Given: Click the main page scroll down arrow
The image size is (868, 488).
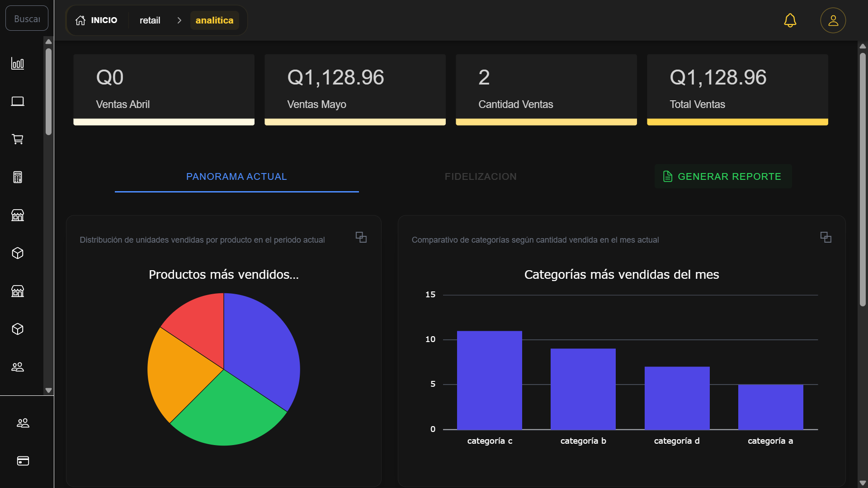Looking at the screenshot, I should (x=863, y=483).
